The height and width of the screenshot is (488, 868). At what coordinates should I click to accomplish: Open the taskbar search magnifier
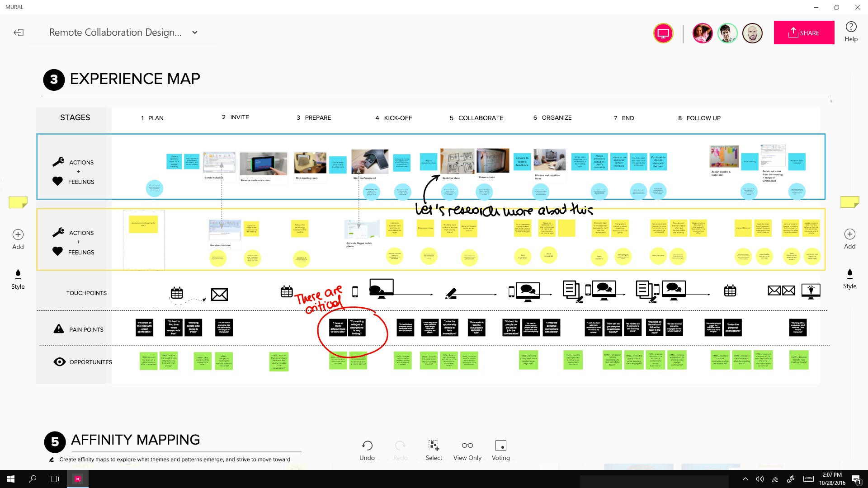(33, 479)
